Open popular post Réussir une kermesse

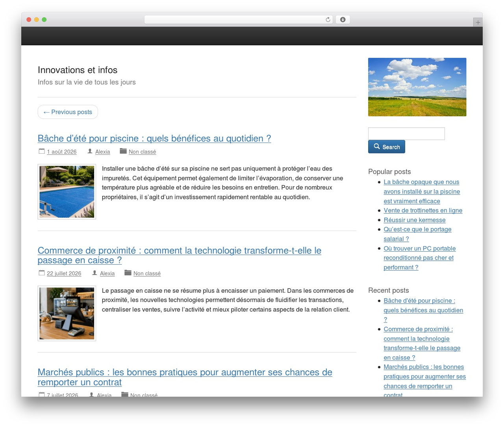[415, 220]
